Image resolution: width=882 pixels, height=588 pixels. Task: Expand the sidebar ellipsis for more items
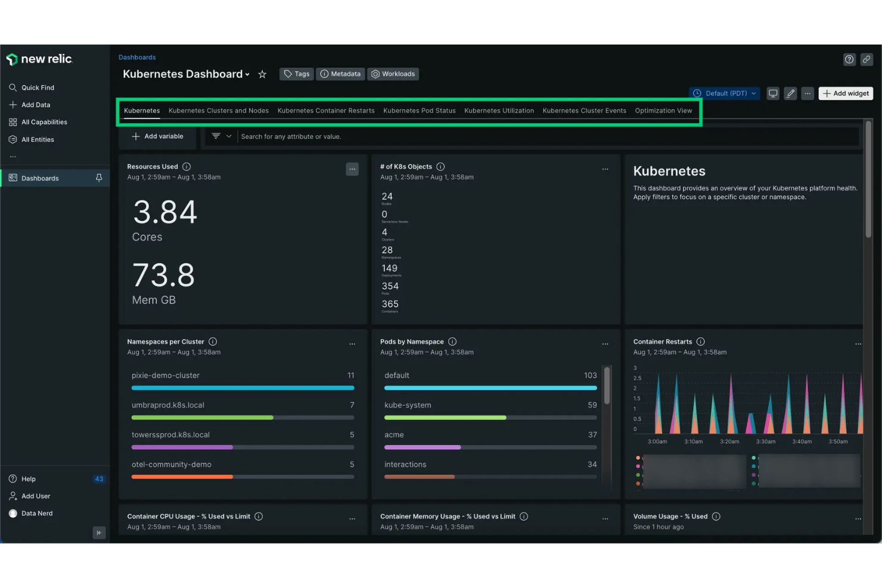13,157
